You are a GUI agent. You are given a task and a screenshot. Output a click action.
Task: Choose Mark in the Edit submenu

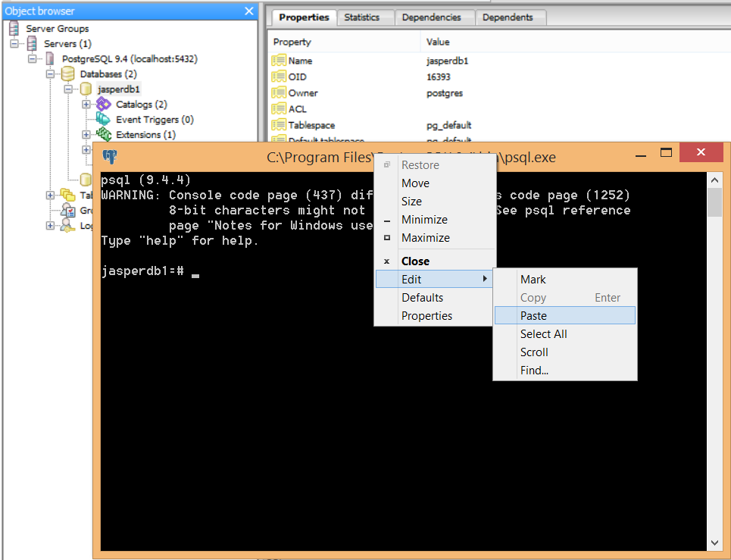tap(565, 280)
